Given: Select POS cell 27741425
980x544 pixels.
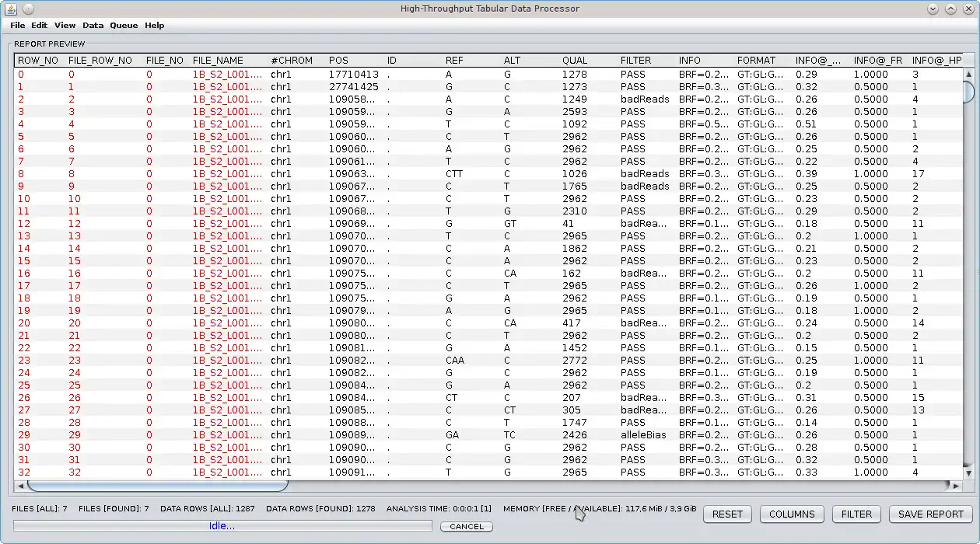Looking at the screenshot, I should (354, 87).
